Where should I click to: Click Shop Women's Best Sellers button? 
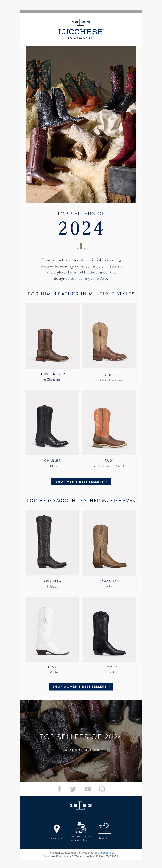81,686
